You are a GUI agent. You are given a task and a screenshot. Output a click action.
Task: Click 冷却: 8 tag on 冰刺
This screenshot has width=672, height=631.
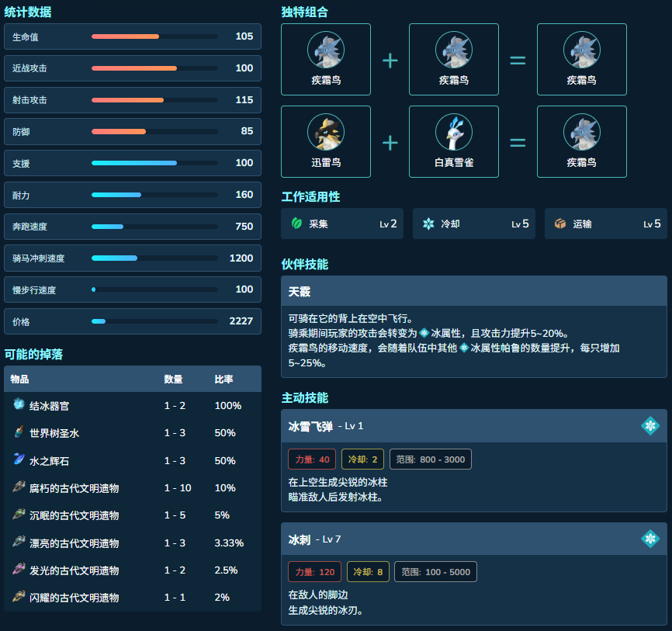368,571
